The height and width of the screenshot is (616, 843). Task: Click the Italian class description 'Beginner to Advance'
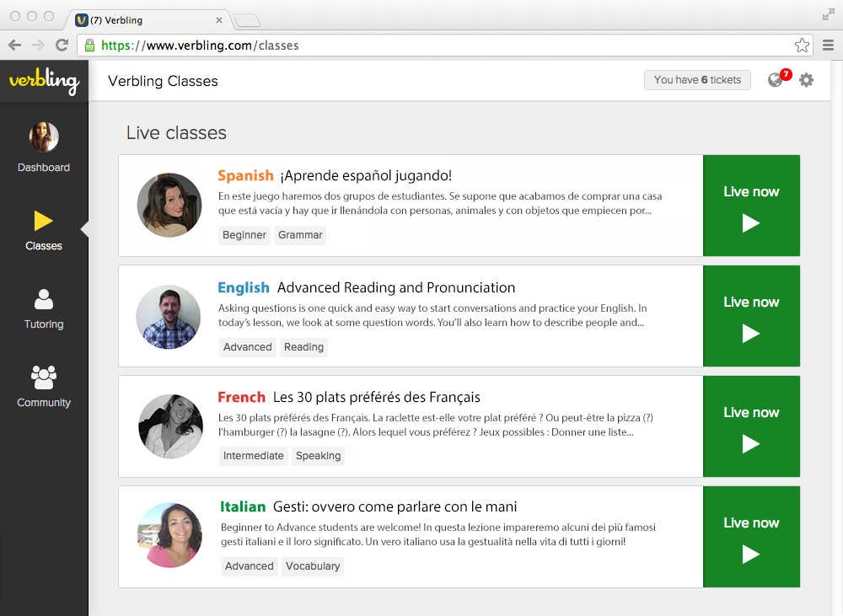pyautogui.click(x=438, y=534)
